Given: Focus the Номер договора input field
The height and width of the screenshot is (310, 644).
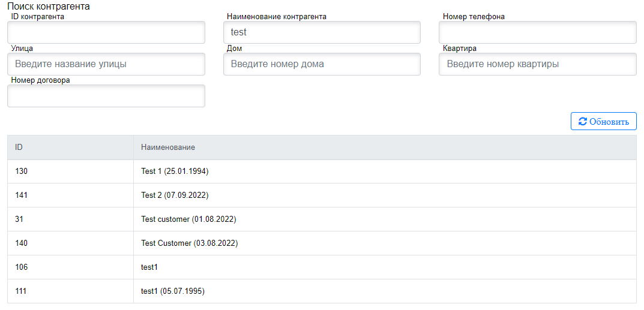Looking at the screenshot, I should [106, 96].
